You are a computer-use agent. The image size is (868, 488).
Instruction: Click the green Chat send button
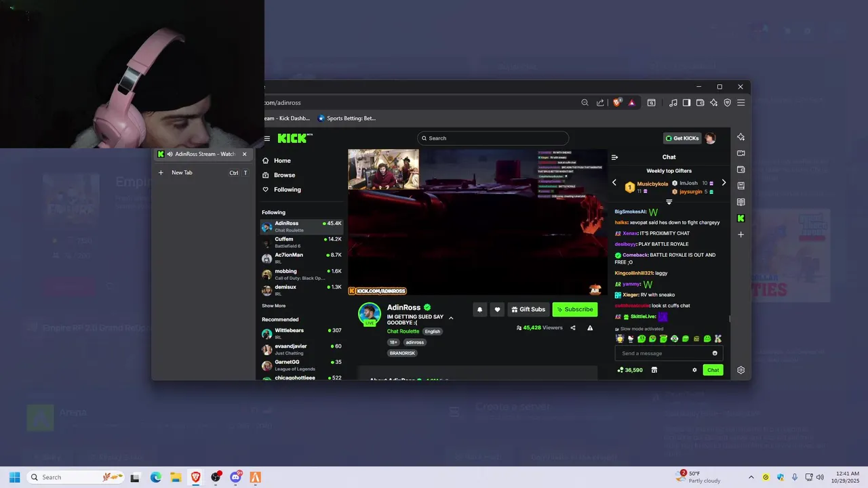pyautogui.click(x=713, y=370)
